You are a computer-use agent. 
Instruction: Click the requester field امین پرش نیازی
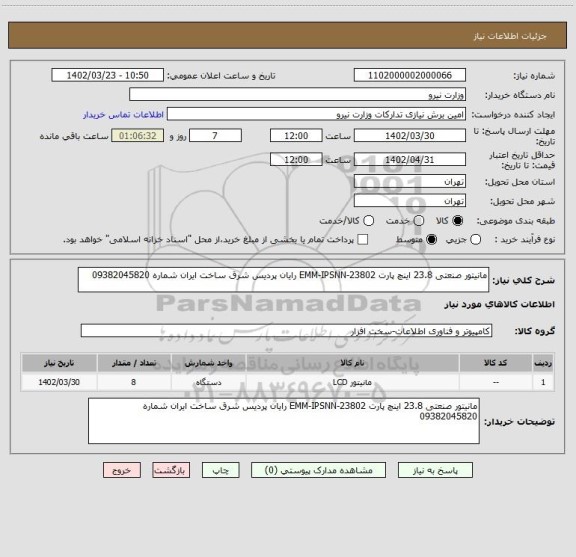pos(316,115)
